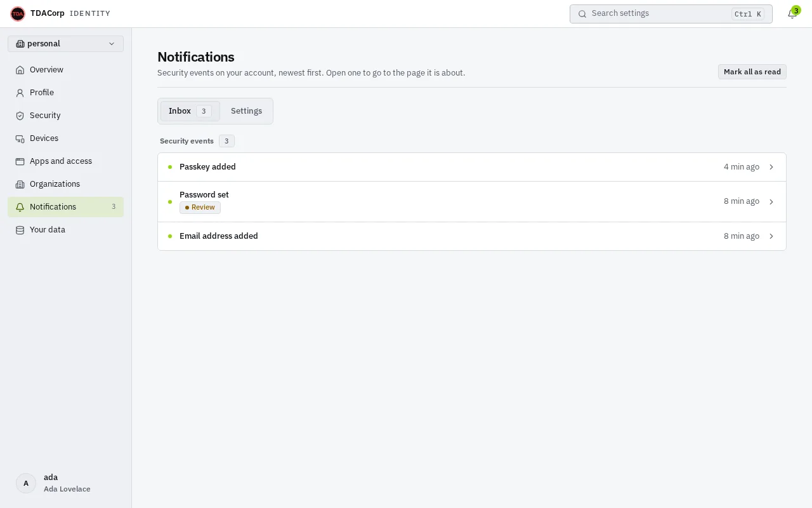Screen dimensions: 812x508
Task: Switch to the Inbox tab
Action: (x=190, y=111)
